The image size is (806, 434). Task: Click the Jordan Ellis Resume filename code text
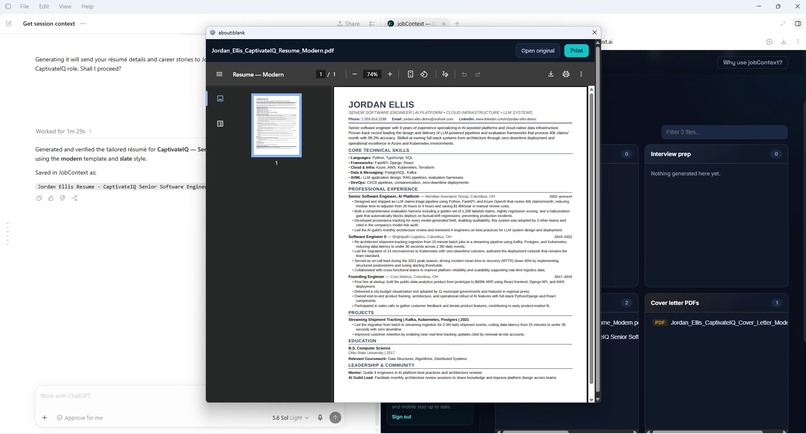121,187
